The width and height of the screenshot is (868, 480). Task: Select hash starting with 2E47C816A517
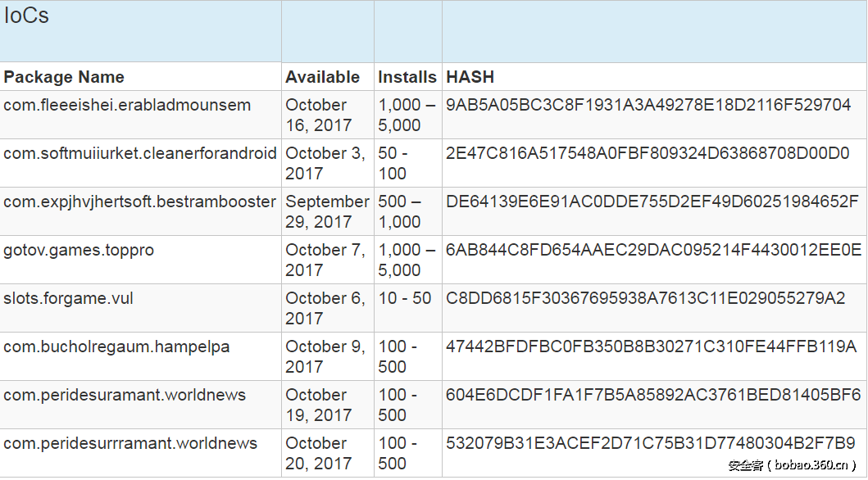click(648, 153)
